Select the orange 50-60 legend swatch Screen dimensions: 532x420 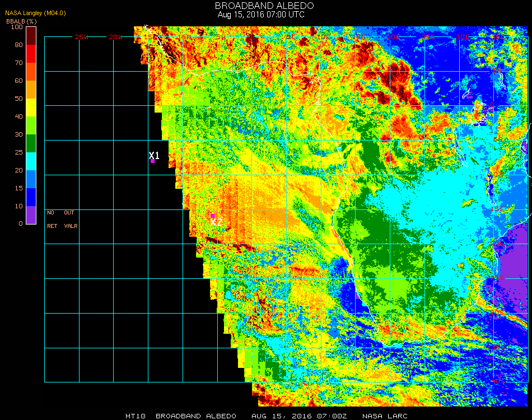coord(31,90)
